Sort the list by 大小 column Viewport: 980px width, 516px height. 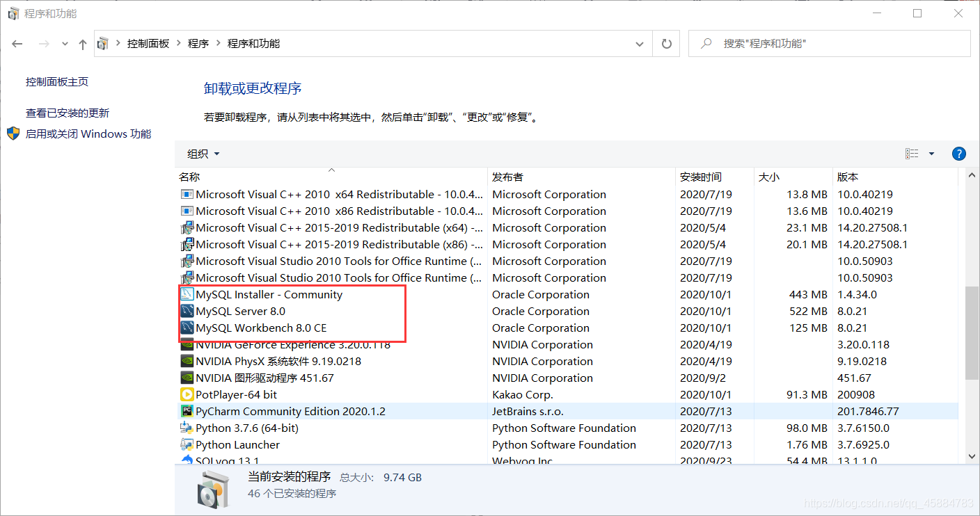[x=794, y=177]
